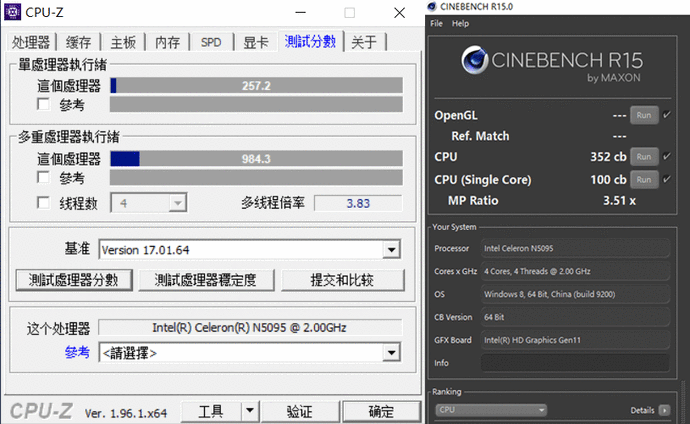The width and height of the screenshot is (690, 424).
Task: Click the single-thread 參考 reference bar
Action: (x=256, y=104)
